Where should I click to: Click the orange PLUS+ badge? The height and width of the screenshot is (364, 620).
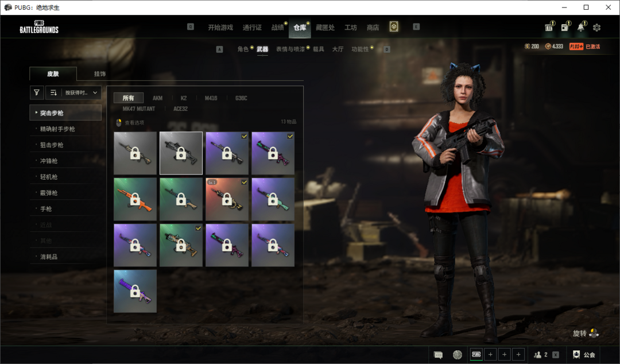(x=576, y=47)
